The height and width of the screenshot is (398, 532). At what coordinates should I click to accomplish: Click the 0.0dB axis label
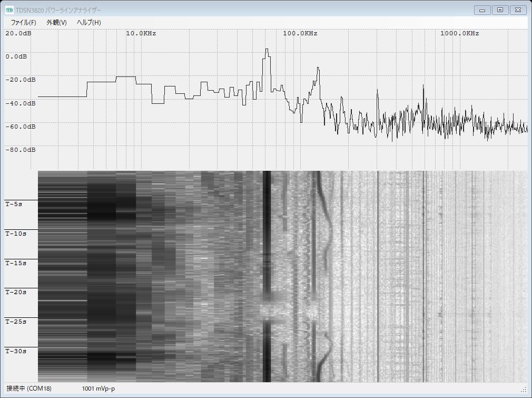pyautogui.click(x=16, y=56)
